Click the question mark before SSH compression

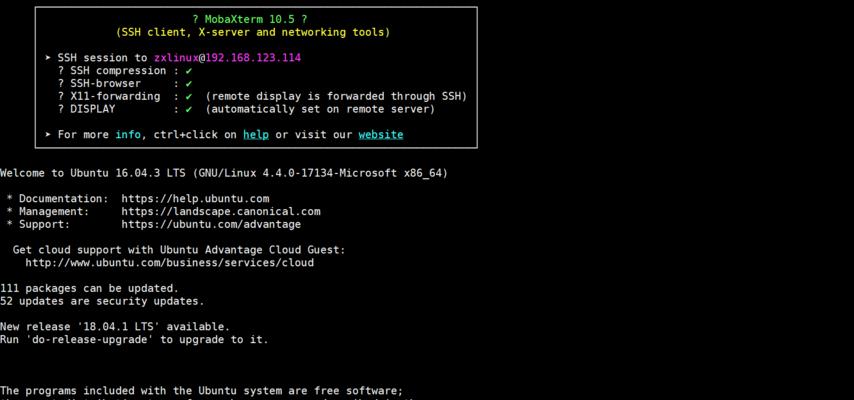tap(61, 71)
